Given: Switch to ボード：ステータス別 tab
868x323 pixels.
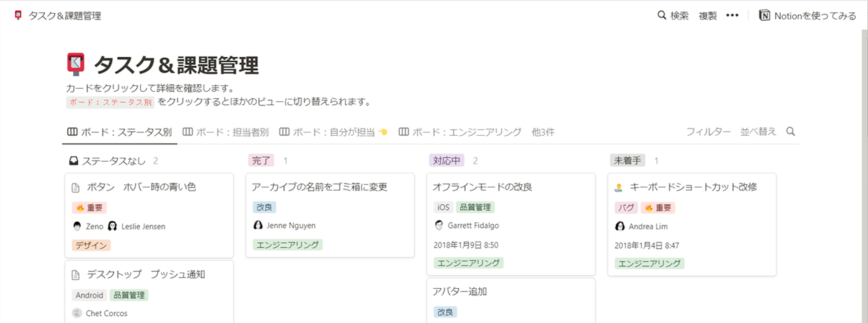Looking at the screenshot, I should click(120, 132).
